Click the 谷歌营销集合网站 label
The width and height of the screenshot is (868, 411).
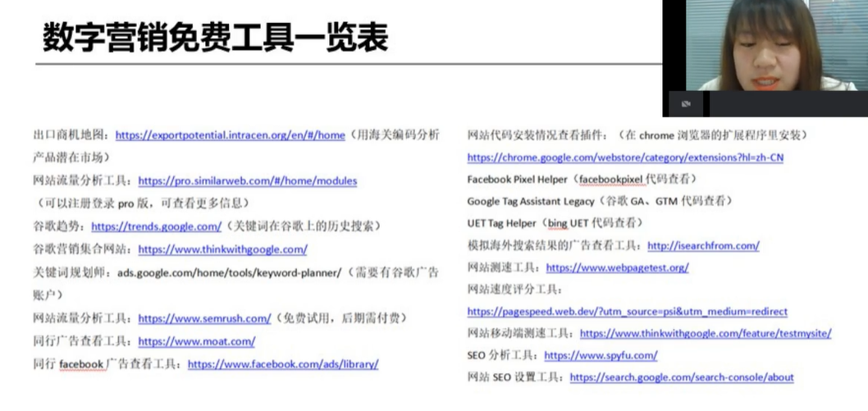click(82, 249)
